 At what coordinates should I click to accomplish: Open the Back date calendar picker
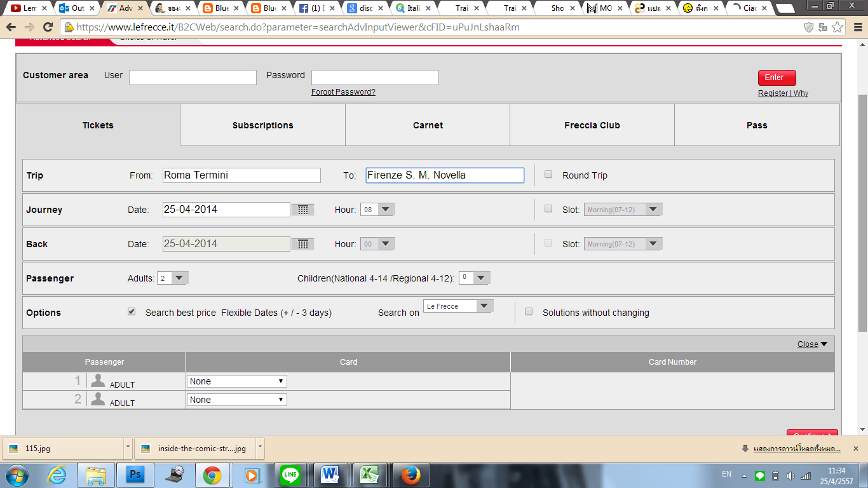pos(303,244)
